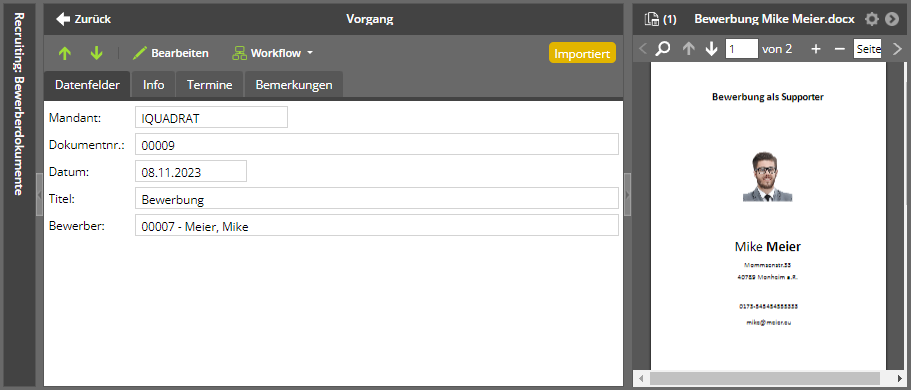Click the page number field
The width and height of the screenshot is (911, 390).
pos(742,49)
